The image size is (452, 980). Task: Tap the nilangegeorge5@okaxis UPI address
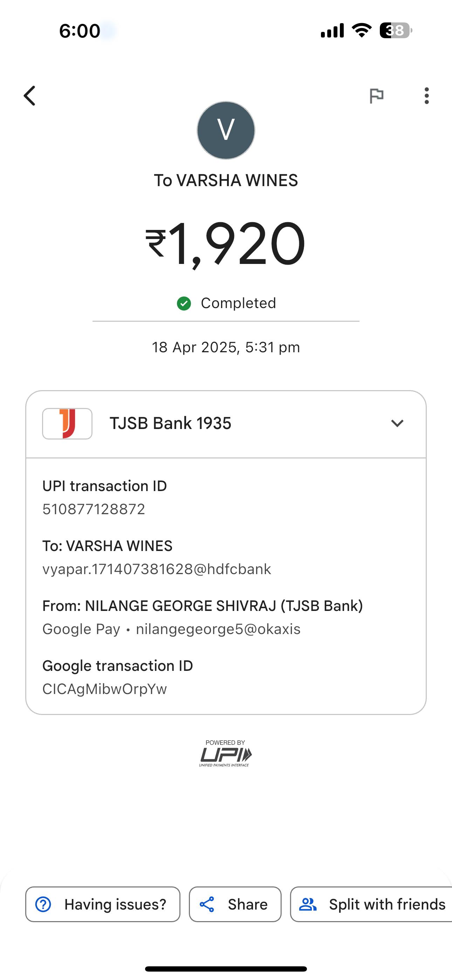tap(218, 629)
